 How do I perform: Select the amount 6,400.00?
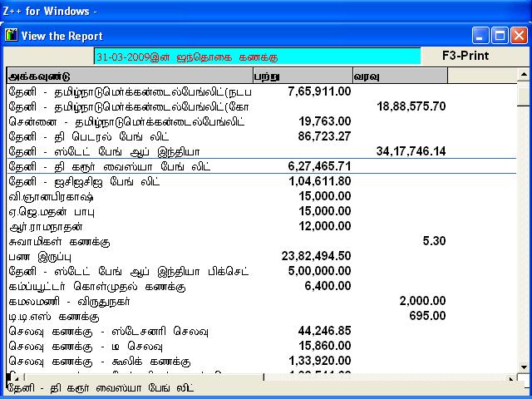point(328,286)
